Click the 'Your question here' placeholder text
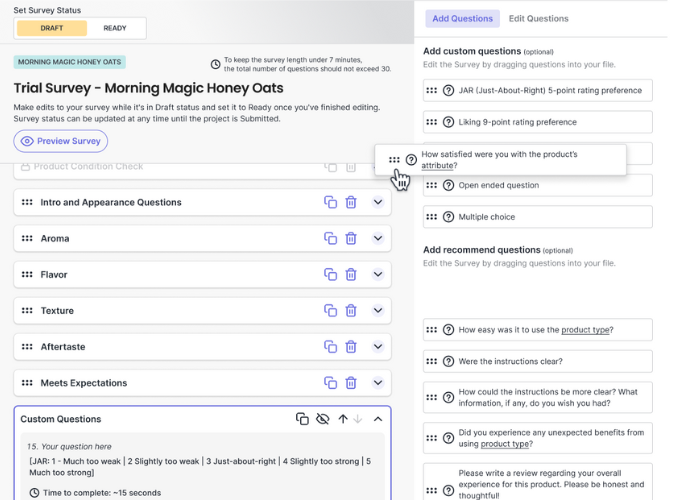This screenshot has width=690, height=500. click(76, 447)
